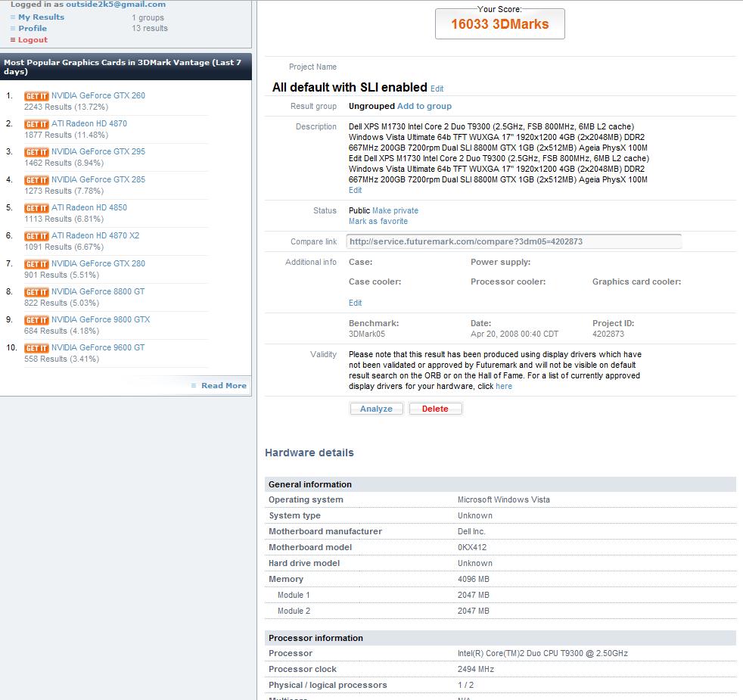Select the Compare link URL field
This screenshot has width=743, height=700.
click(514, 241)
